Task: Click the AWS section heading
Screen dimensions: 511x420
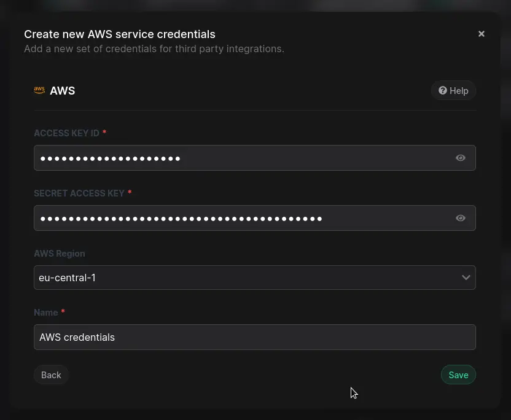Action: pyautogui.click(x=63, y=91)
